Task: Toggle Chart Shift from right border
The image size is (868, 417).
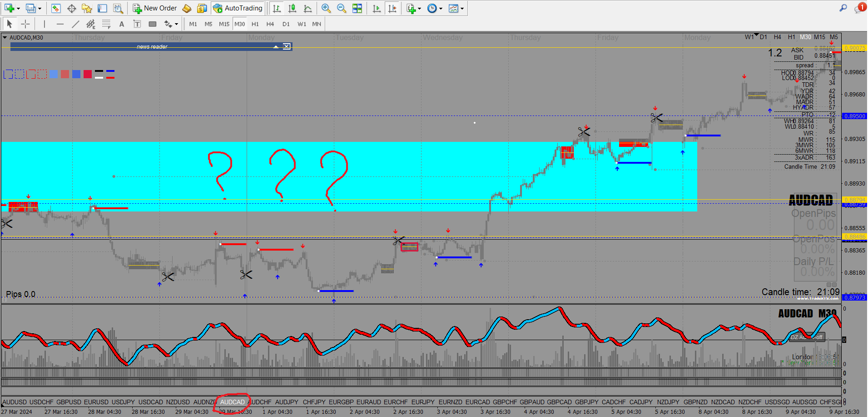Action: (x=392, y=8)
